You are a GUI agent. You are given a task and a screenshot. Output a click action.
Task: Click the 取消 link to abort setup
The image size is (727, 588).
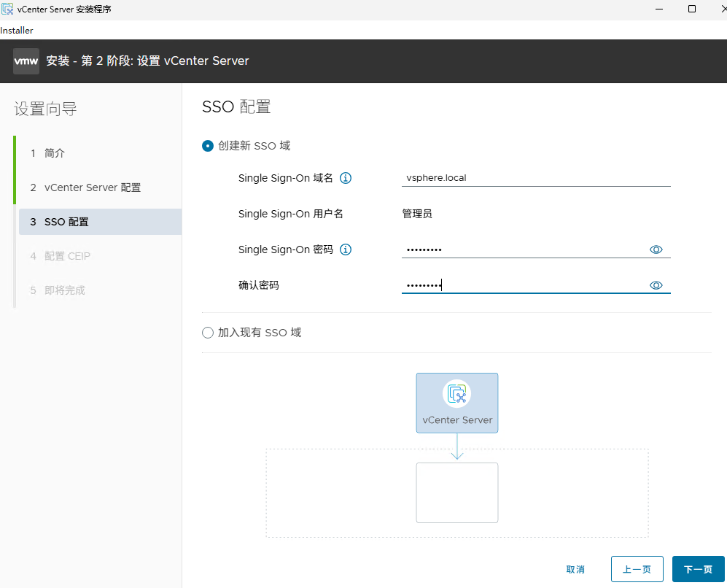(575, 569)
